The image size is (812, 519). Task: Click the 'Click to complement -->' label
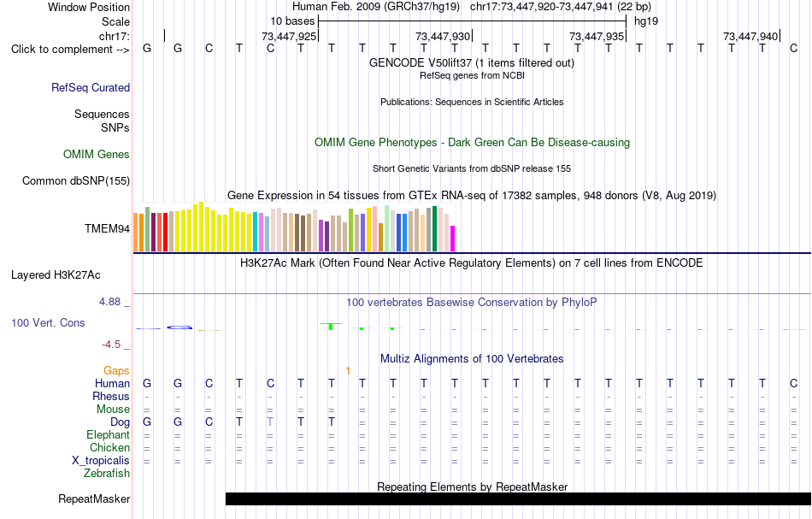pos(70,50)
